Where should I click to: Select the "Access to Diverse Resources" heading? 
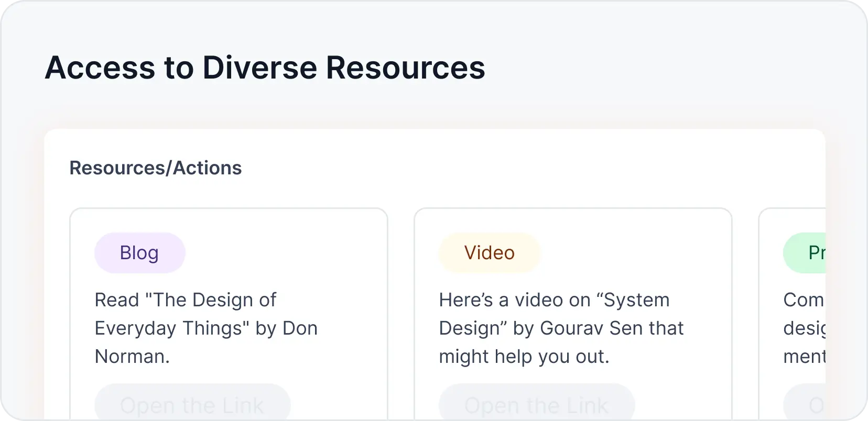[x=265, y=68]
